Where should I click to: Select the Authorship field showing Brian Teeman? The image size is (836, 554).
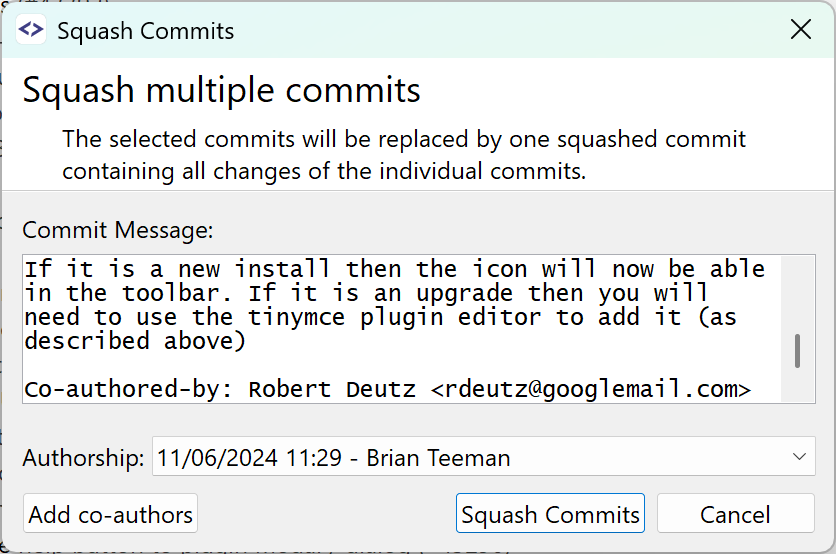tap(484, 456)
